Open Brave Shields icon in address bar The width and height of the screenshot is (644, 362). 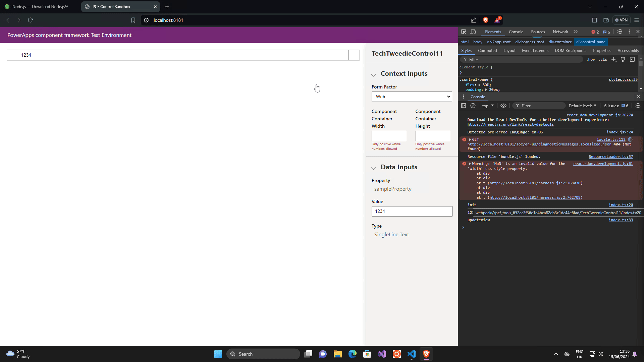click(486, 20)
